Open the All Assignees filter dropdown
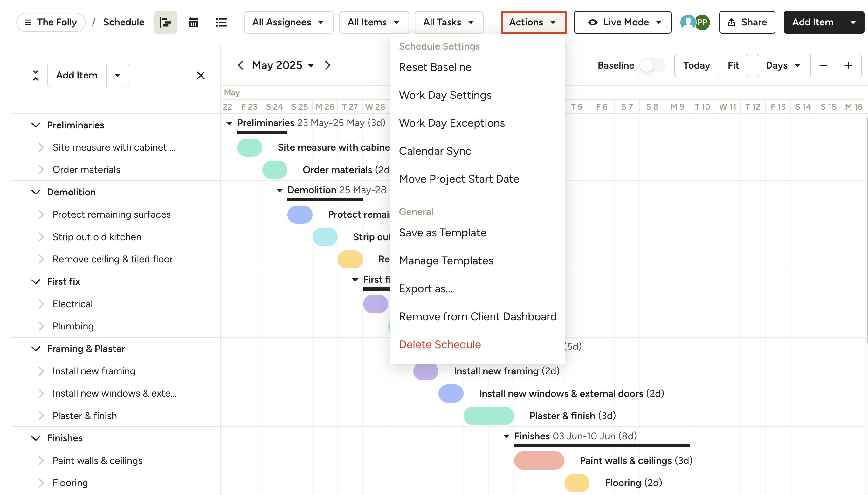The image size is (868, 495). (x=288, y=23)
